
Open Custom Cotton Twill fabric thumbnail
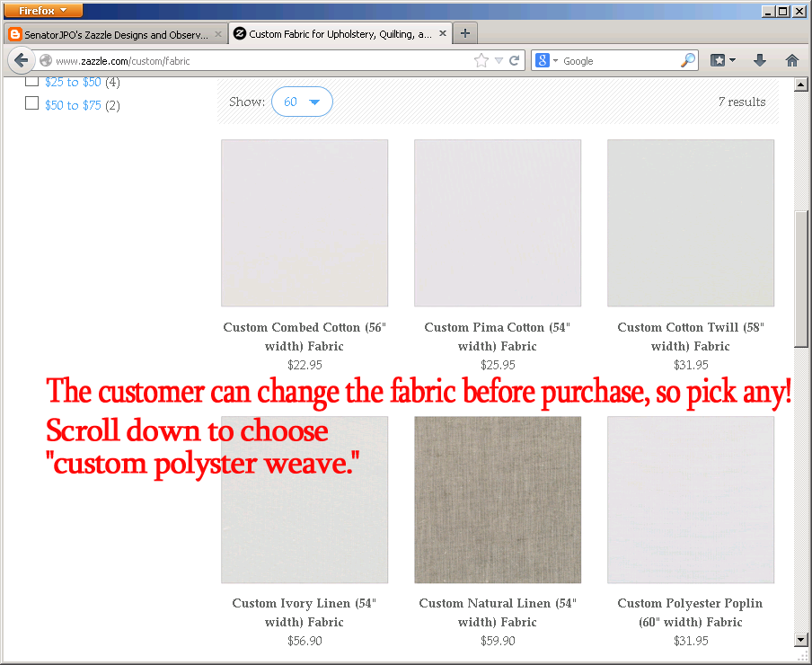(x=691, y=223)
